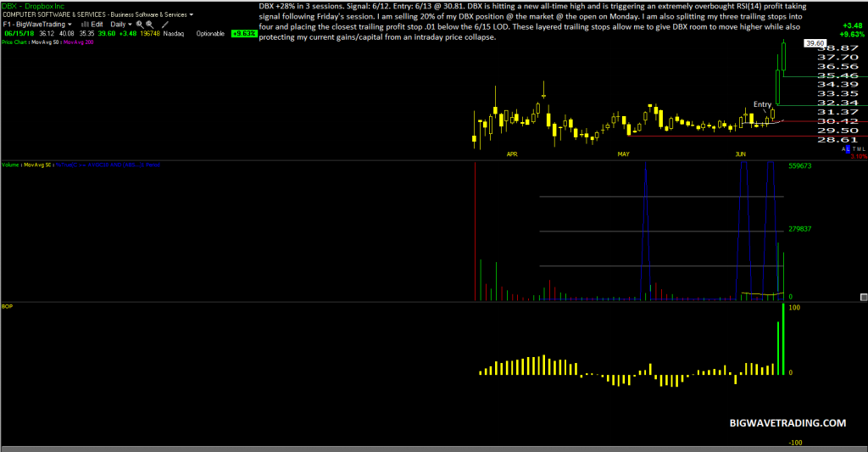Click the zoom out magnifier icon
This screenshot has width=868, height=452.
pos(150,25)
